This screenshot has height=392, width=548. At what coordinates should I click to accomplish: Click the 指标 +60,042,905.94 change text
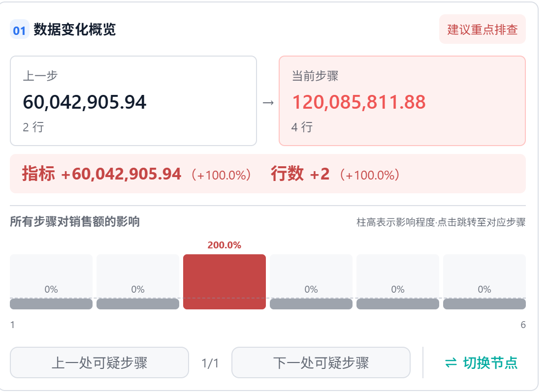[x=102, y=174]
